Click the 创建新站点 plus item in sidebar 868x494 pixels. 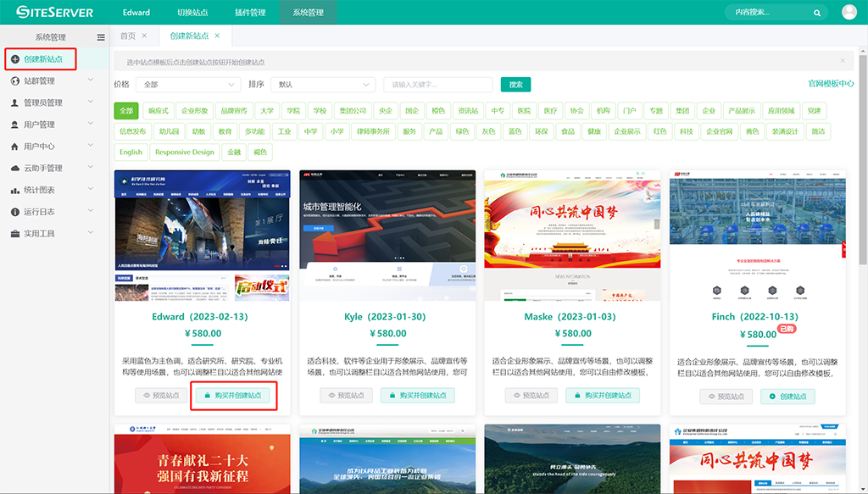41,59
